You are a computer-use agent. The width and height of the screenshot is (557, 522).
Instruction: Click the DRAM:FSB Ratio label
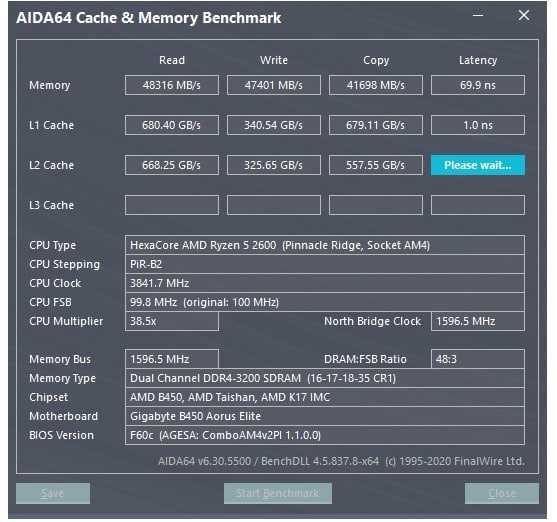(x=365, y=359)
